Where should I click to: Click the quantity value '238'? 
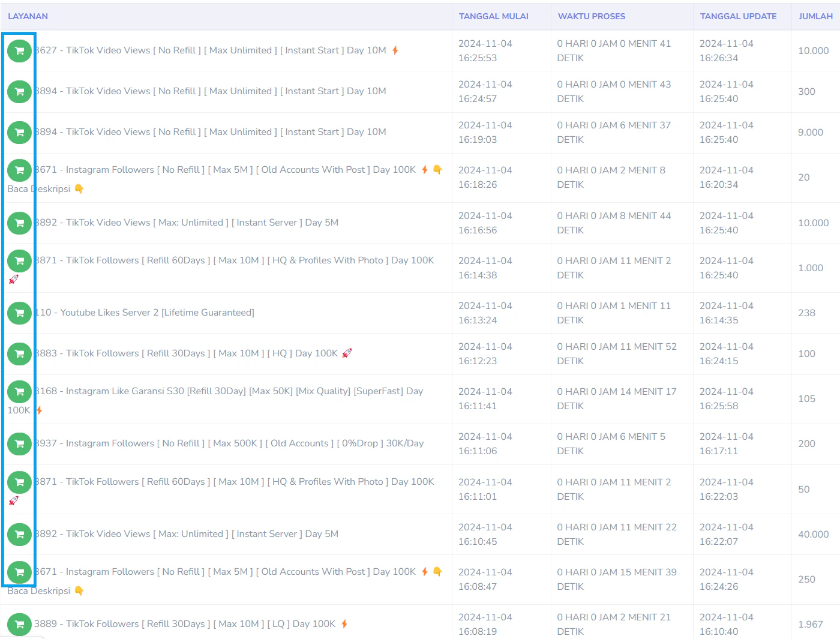(x=806, y=313)
